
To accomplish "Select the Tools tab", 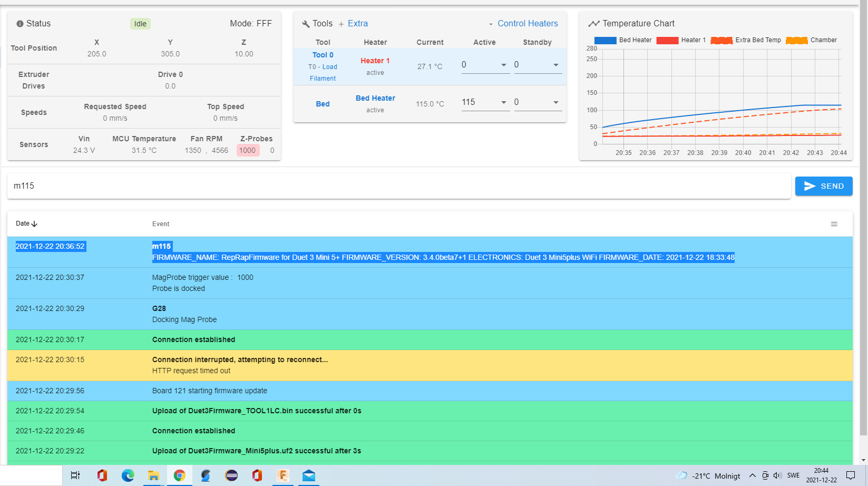I will [323, 24].
